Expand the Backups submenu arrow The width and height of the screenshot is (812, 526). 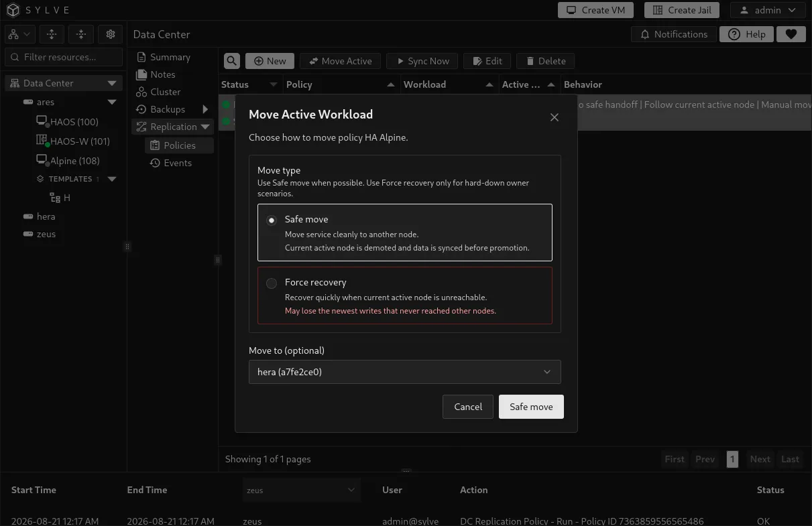pos(205,109)
